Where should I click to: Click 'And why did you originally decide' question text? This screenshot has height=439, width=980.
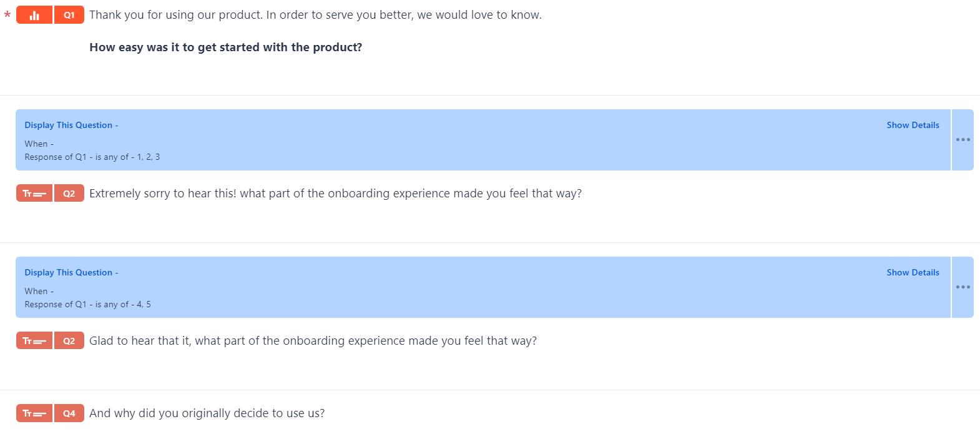[x=207, y=413]
